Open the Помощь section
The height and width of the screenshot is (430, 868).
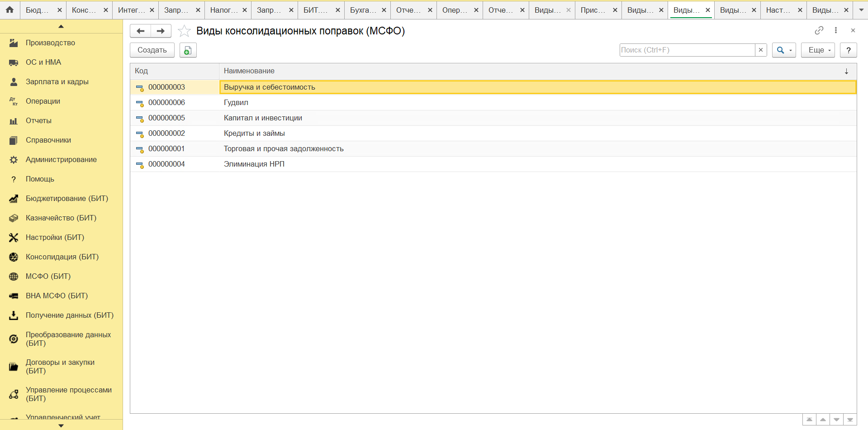point(40,179)
